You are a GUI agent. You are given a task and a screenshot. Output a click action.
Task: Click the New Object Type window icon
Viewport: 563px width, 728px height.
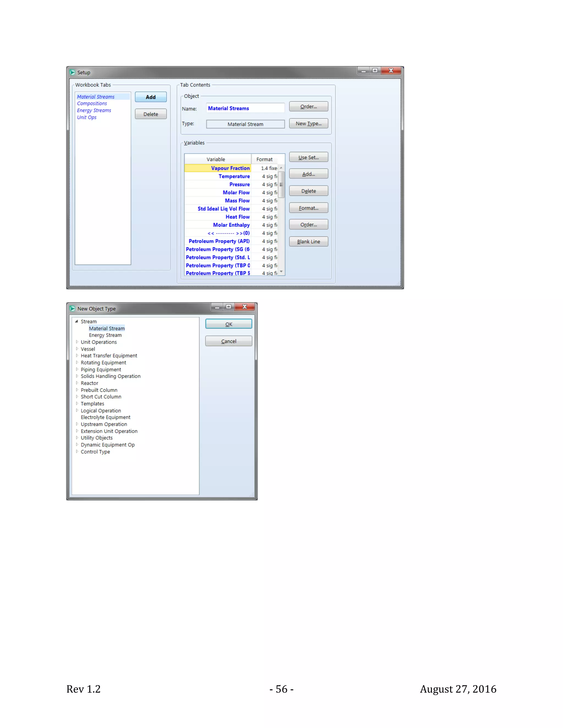(72, 309)
